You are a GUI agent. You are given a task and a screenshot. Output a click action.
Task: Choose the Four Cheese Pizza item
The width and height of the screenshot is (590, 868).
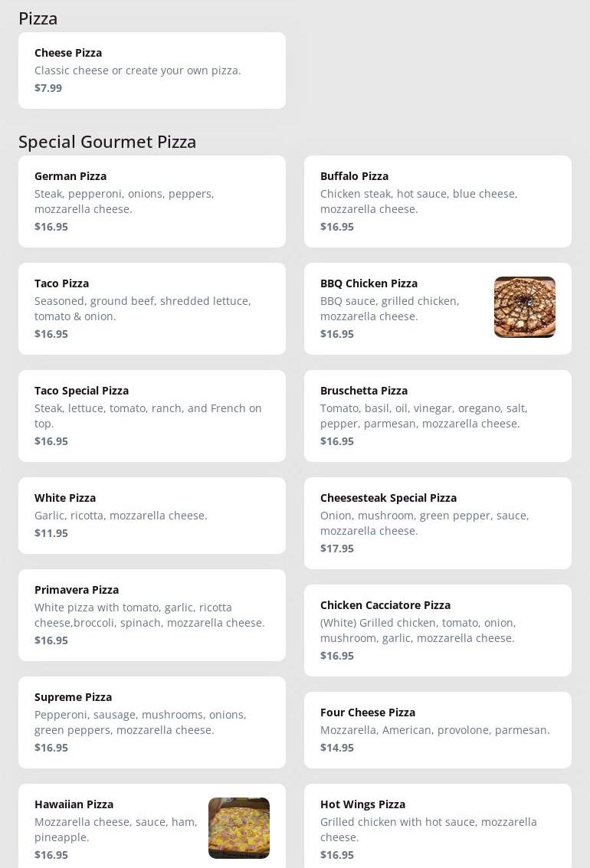click(x=438, y=730)
